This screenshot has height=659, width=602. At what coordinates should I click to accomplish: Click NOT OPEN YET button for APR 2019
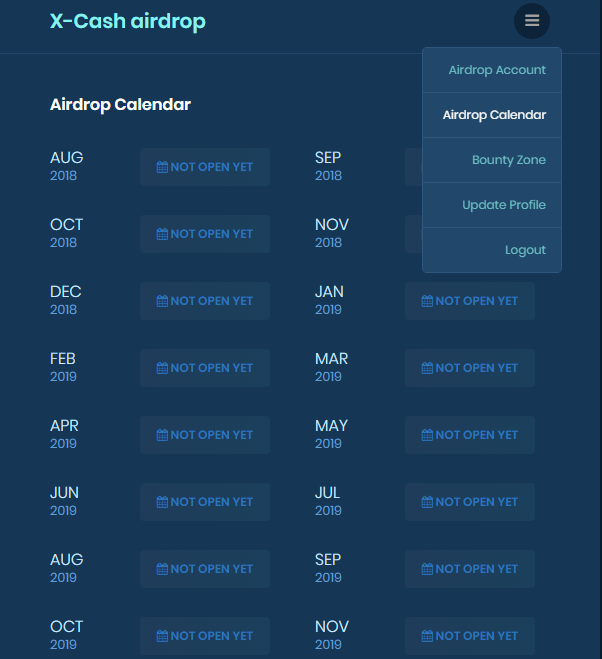pos(205,435)
